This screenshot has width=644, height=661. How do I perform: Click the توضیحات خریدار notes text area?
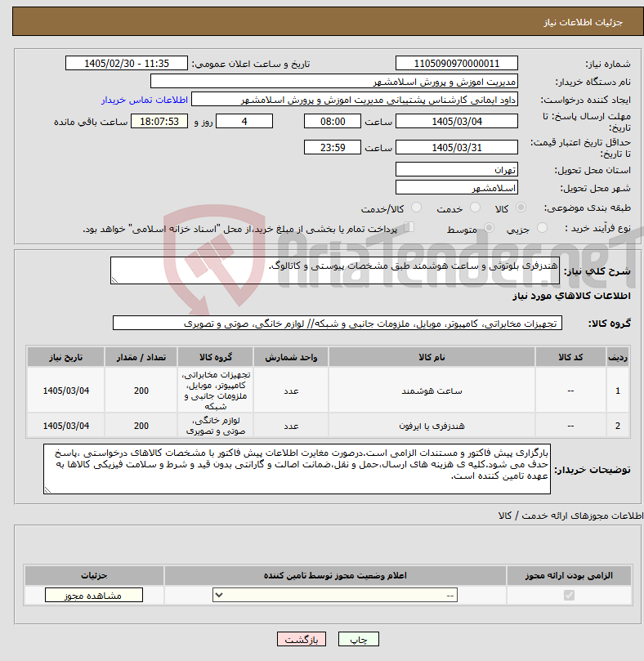pos(297,469)
